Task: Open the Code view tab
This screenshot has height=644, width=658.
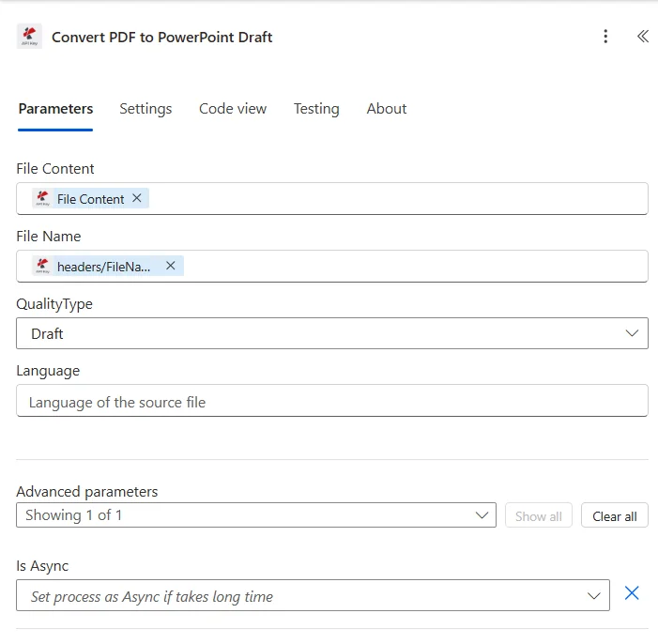Action: 233,109
